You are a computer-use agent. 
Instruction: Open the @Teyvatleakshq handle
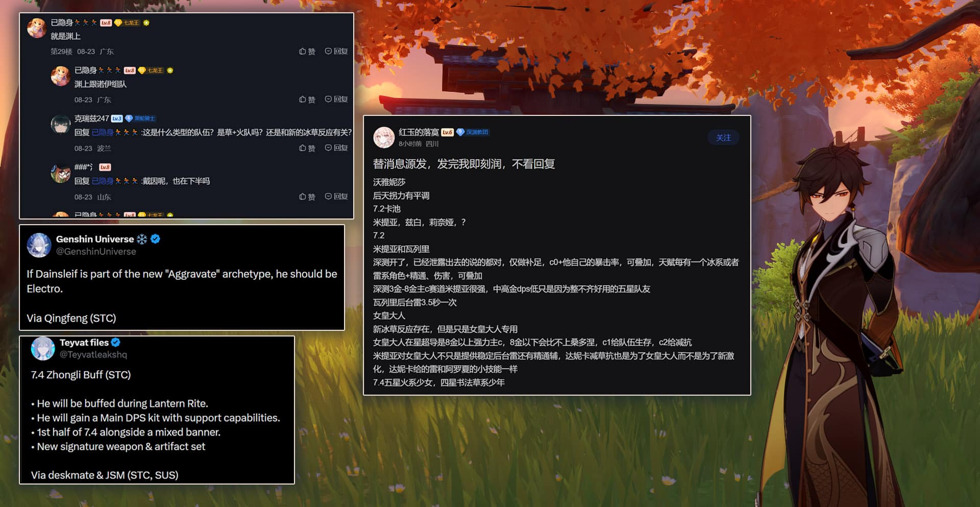[x=93, y=355]
